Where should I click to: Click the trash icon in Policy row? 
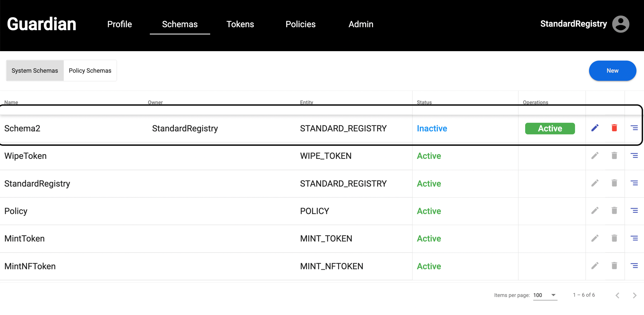click(x=614, y=210)
